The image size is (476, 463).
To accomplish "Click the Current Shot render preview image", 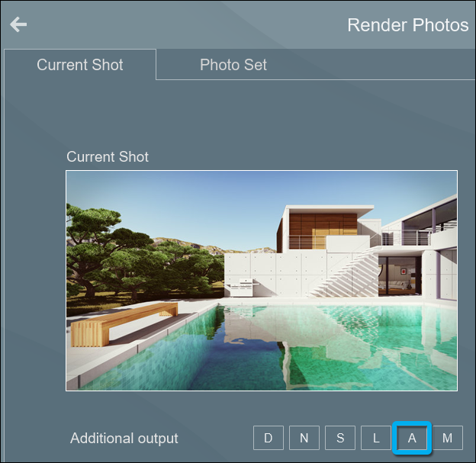I will point(262,280).
